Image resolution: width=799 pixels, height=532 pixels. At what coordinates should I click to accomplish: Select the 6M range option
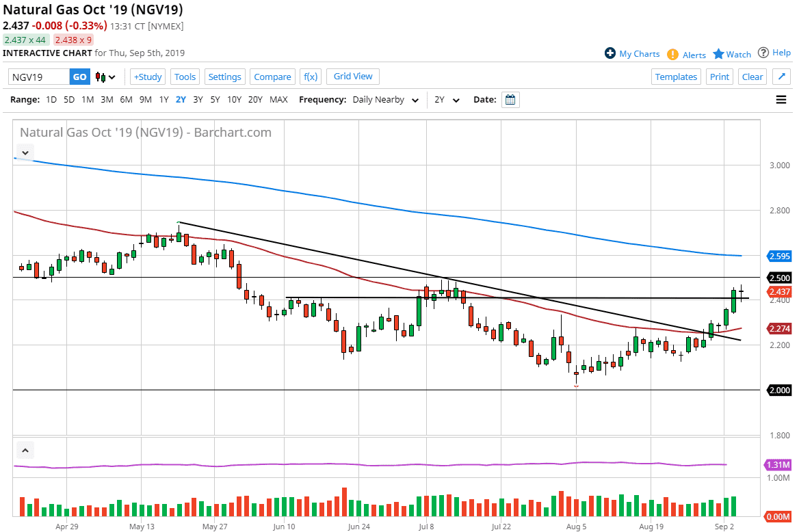pyautogui.click(x=126, y=100)
